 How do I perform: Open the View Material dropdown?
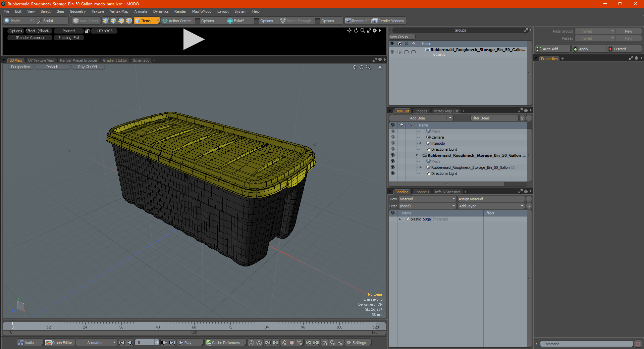(x=427, y=199)
